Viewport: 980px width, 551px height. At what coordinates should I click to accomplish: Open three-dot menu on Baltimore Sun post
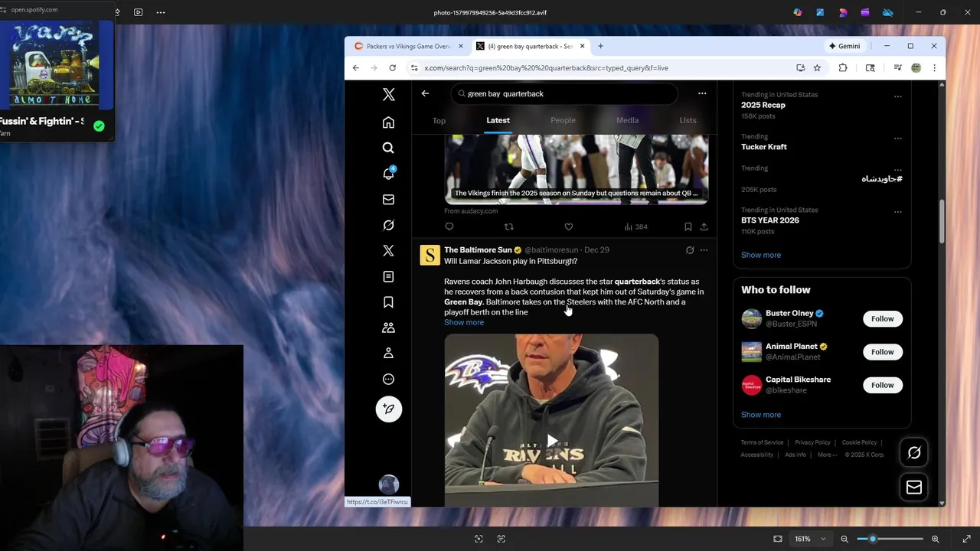(x=704, y=250)
